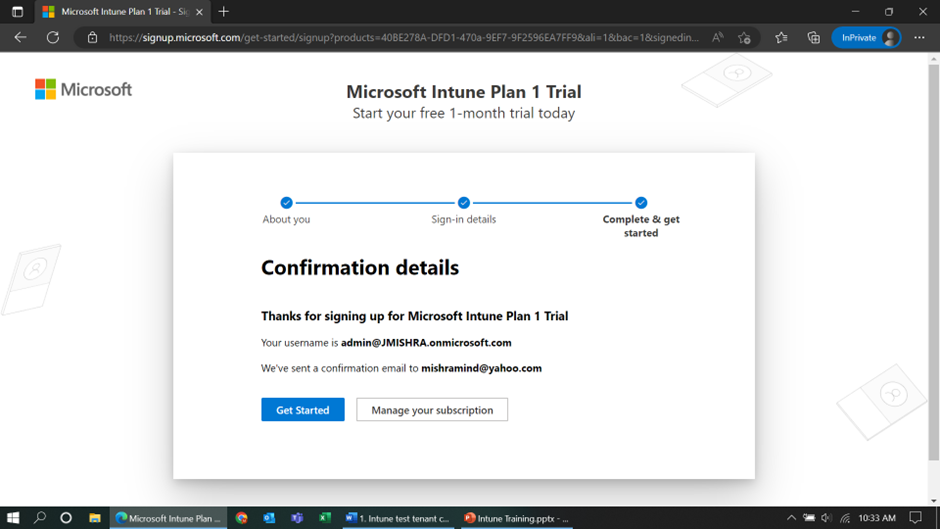Open Outlook from taskbar
Image resolution: width=940 pixels, height=529 pixels.
(x=269, y=518)
